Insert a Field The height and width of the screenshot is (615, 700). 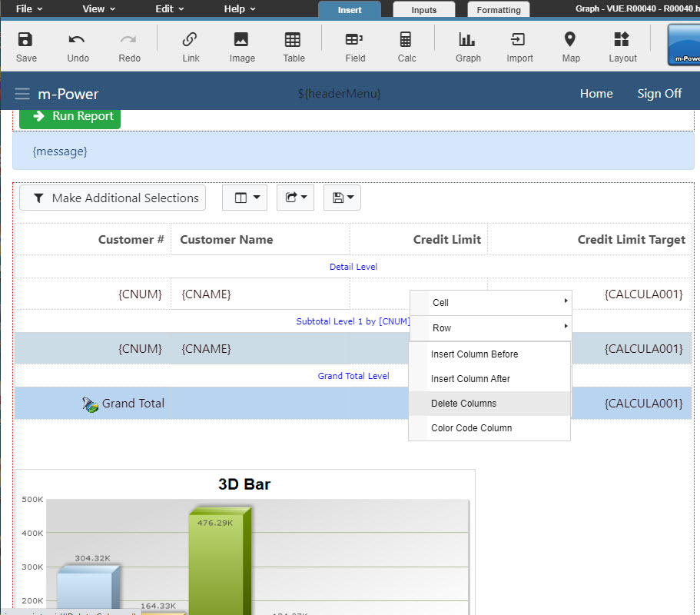pos(355,47)
